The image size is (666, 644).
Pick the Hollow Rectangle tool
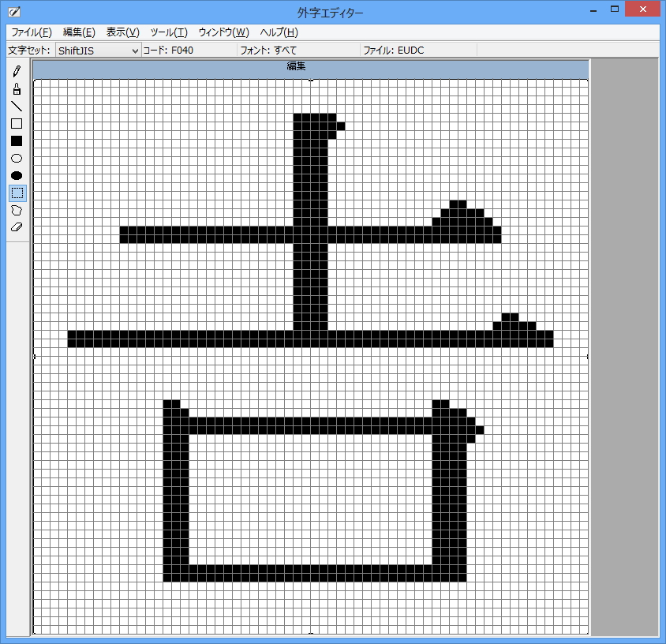tap(17, 124)
